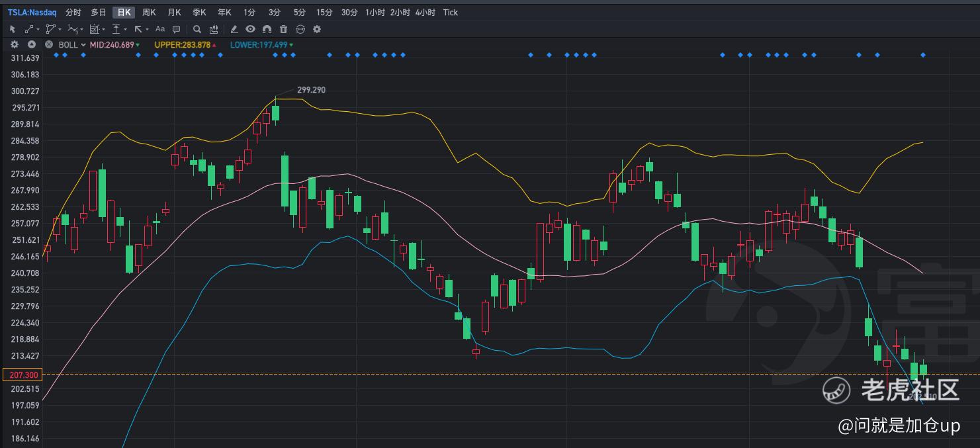Screen dimensions: 980x448
Task: Select the 日K daily candlestick tab
Action: tap(124, 13)
